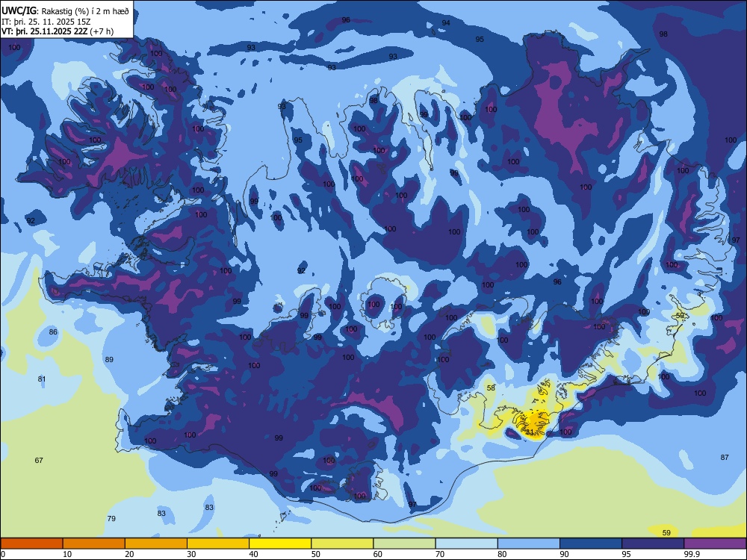This screenshot has height=560, width=747.
Task: Select the legend tick label 50
Action: pos(316,554)
